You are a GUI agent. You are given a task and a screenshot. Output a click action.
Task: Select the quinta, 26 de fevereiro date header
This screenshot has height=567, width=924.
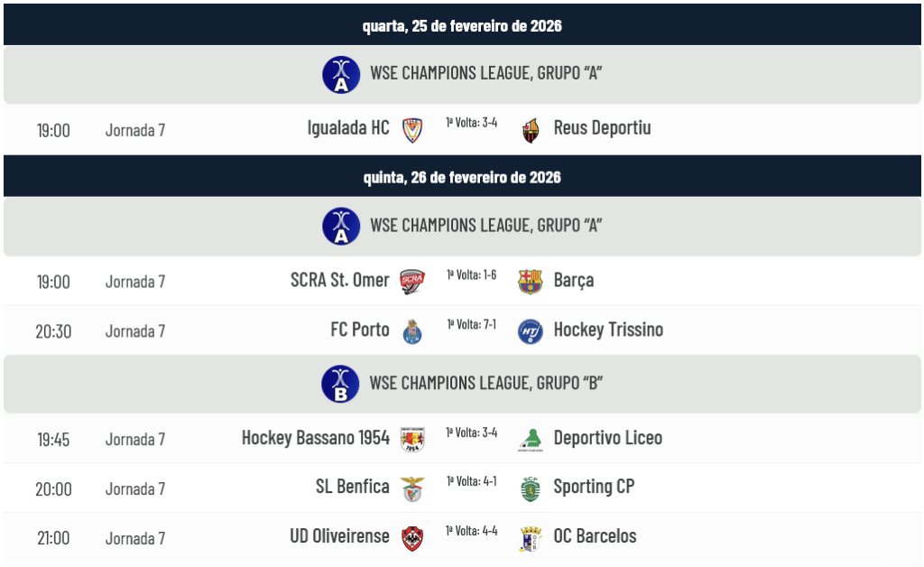(x=462, y=177)
